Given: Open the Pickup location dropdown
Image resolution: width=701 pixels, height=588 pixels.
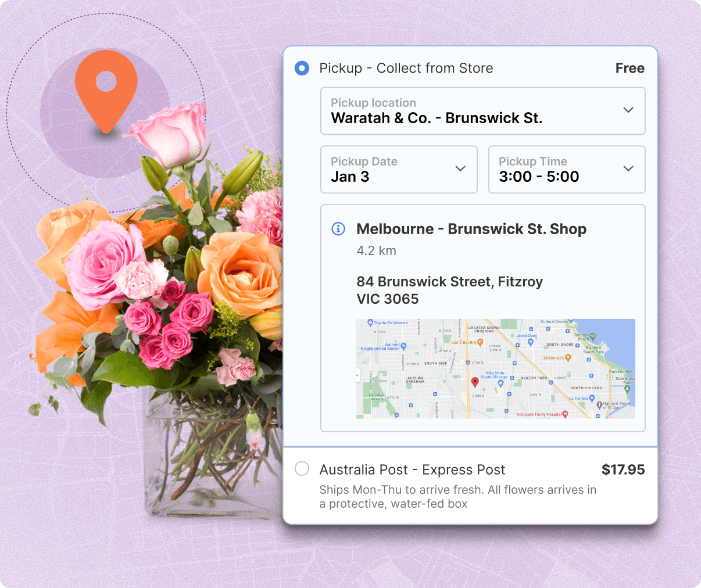Looking at the screenshot, I should pos(483,111).
